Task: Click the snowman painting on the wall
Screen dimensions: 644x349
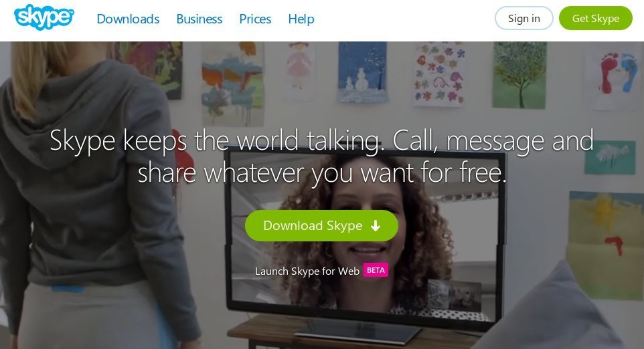Action: pos(362,72)
